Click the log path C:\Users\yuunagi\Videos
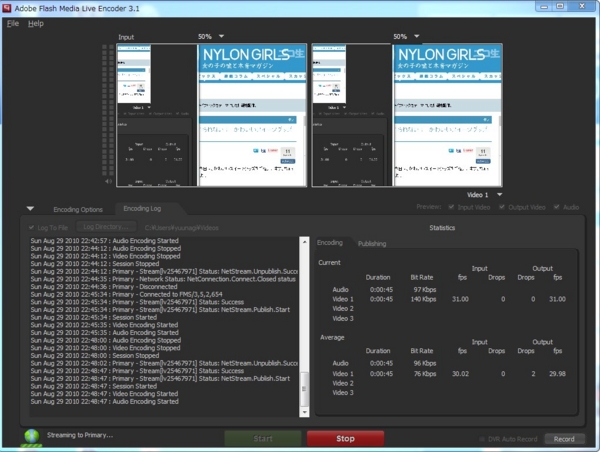 coord(181,228)
